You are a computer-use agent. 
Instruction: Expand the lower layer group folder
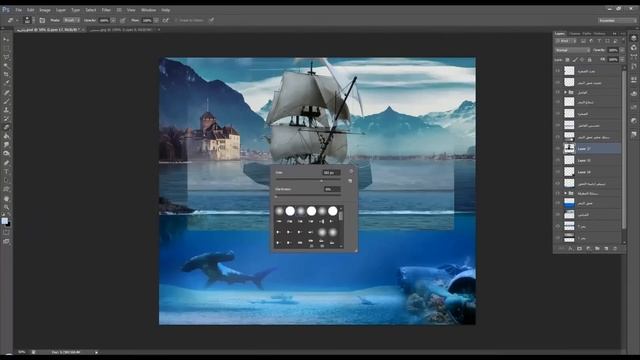(565, 193)
